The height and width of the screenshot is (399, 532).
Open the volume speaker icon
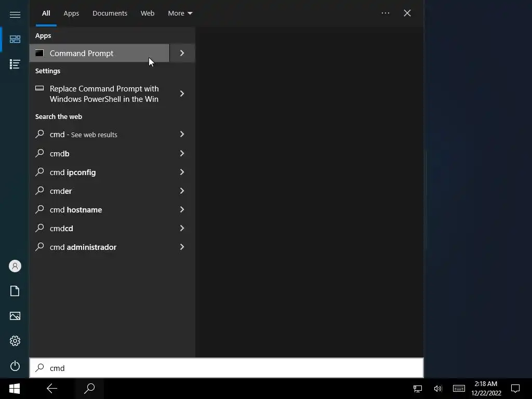coord(438,389)
